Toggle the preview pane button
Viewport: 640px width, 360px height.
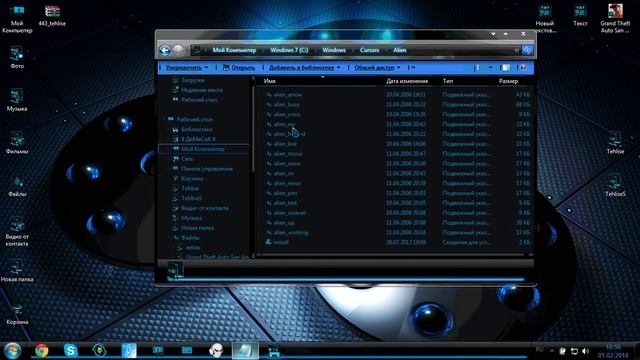(x=505, y=68)
